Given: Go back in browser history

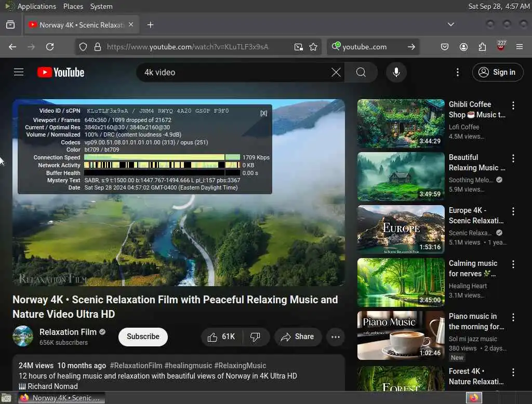Looking at the screenshot, I should pyautogui.click(x=12, y=47).
